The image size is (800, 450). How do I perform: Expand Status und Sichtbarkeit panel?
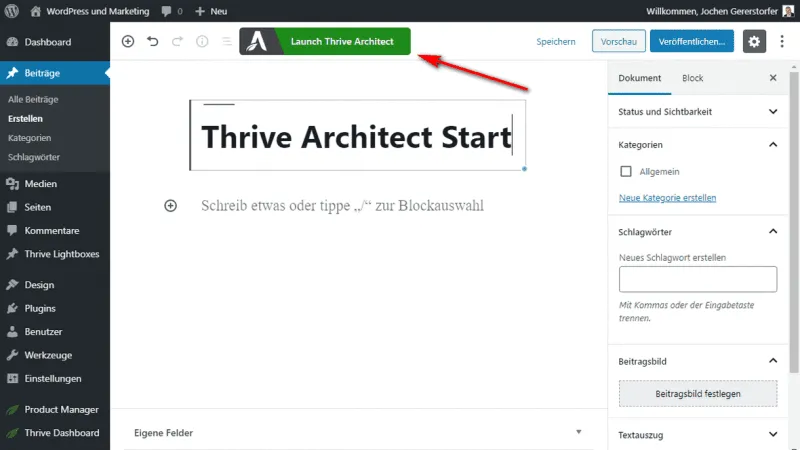coord(697,112)
